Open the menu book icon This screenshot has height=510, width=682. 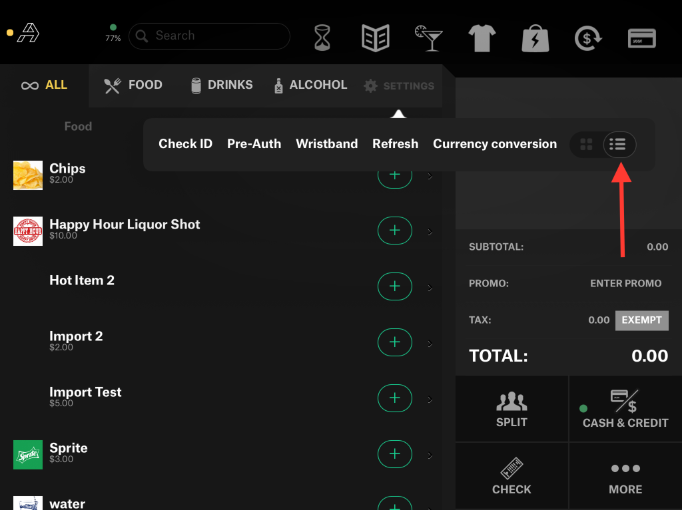(375, 38)
